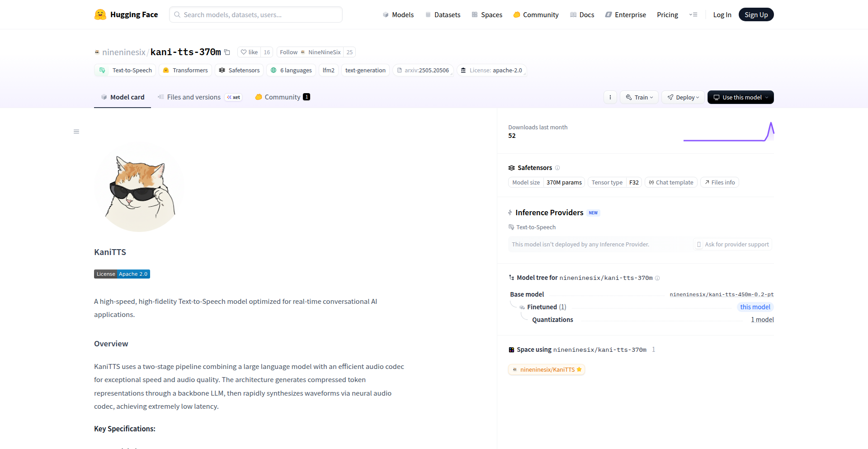The image size is (868, 449).
Task: Click the Key Specifications heading
Action: pos(125,429)
